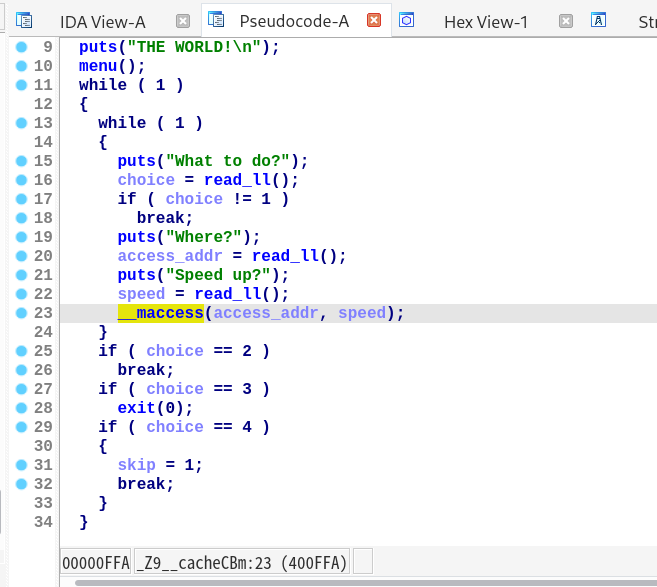Click the IDA View-A tab icon
657x587 pixels.
click(24, 20)
